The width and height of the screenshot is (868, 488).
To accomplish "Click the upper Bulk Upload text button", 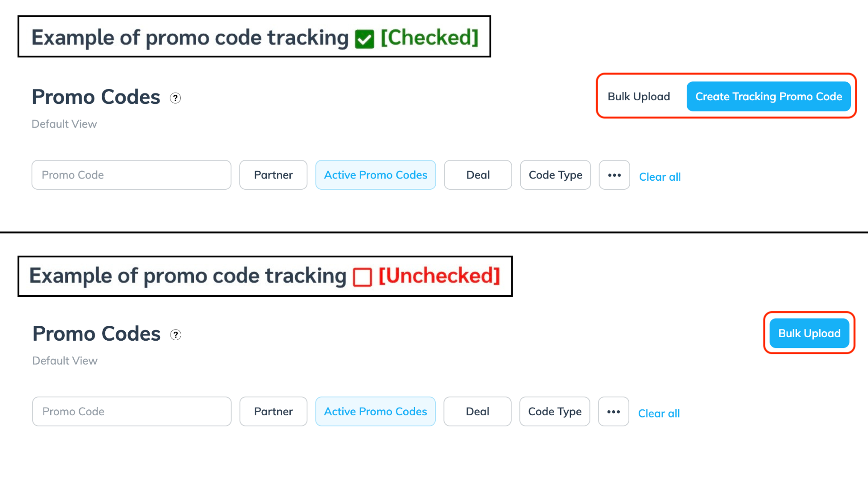I will click(x=638, y=96).
